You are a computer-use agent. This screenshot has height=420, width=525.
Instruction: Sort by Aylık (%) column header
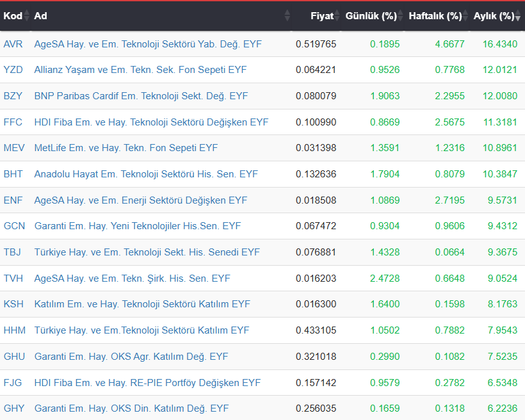tap(497, 16)
